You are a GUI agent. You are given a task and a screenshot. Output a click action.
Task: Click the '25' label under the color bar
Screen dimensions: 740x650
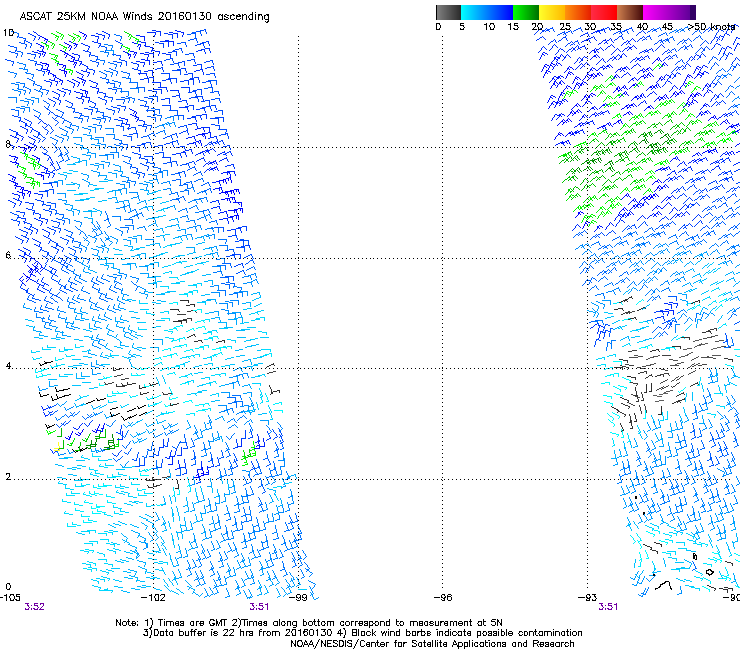tap(565, 27)
